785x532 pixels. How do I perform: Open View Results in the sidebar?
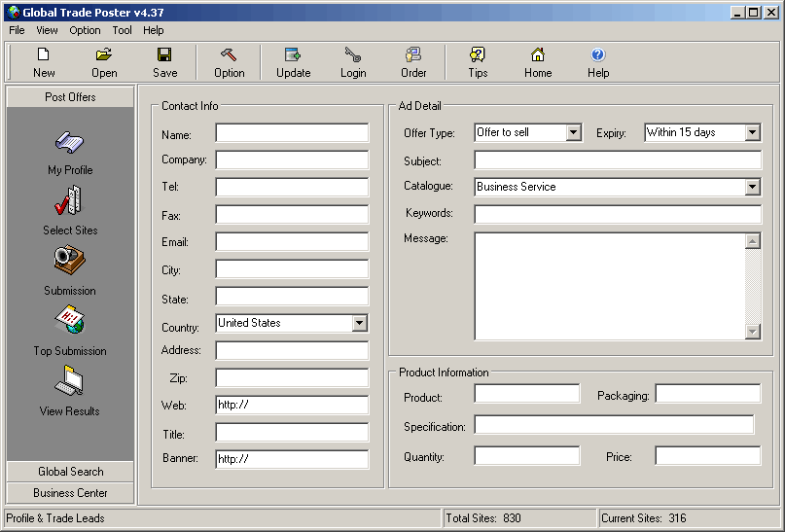click(69, 380)
